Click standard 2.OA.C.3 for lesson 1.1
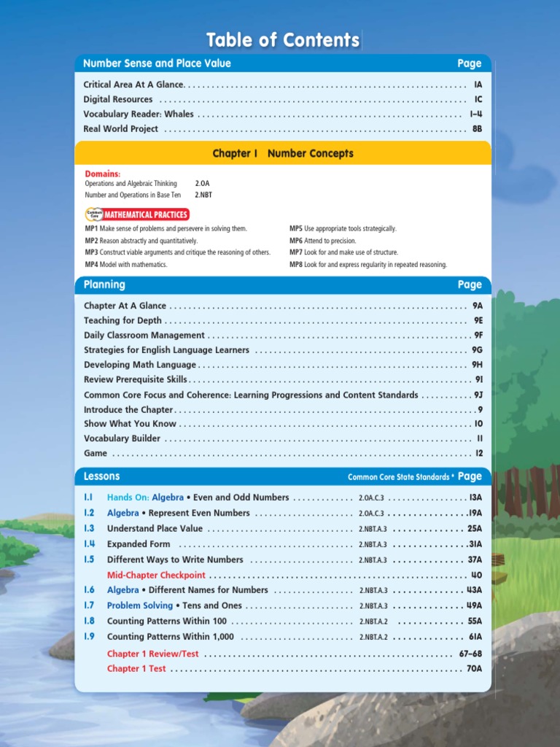This screenshot has width=560, height=747. (371, 498)
